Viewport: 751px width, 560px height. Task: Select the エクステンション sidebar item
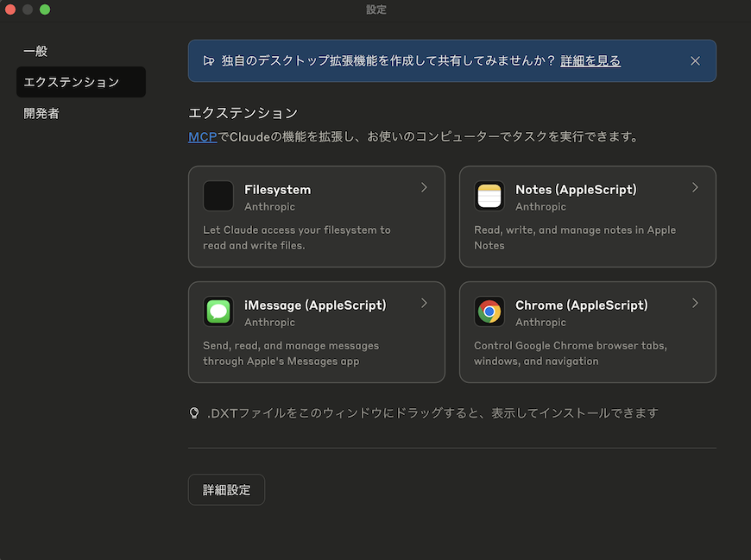pos(81,82)
